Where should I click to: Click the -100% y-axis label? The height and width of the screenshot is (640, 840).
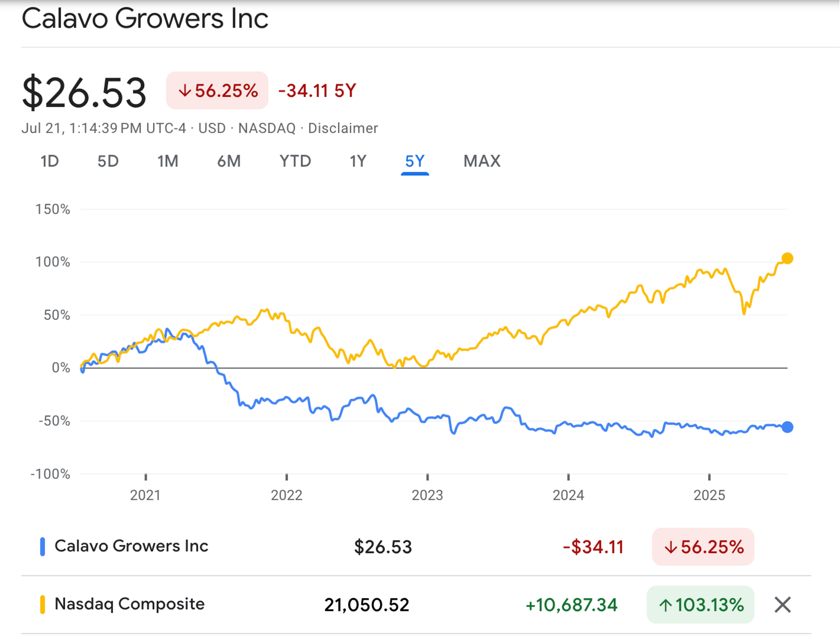click(x=51, y=474)
